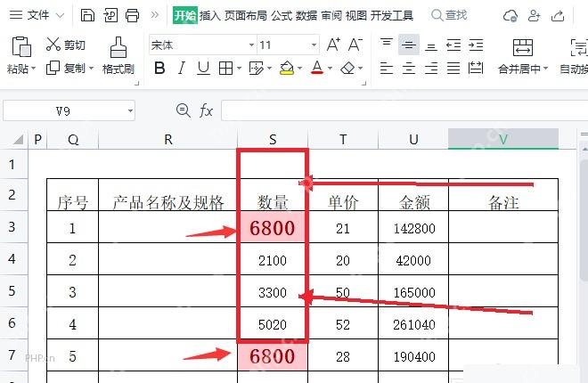Select column S header
Screen dimensions: 588x383
tap(273, 140)
